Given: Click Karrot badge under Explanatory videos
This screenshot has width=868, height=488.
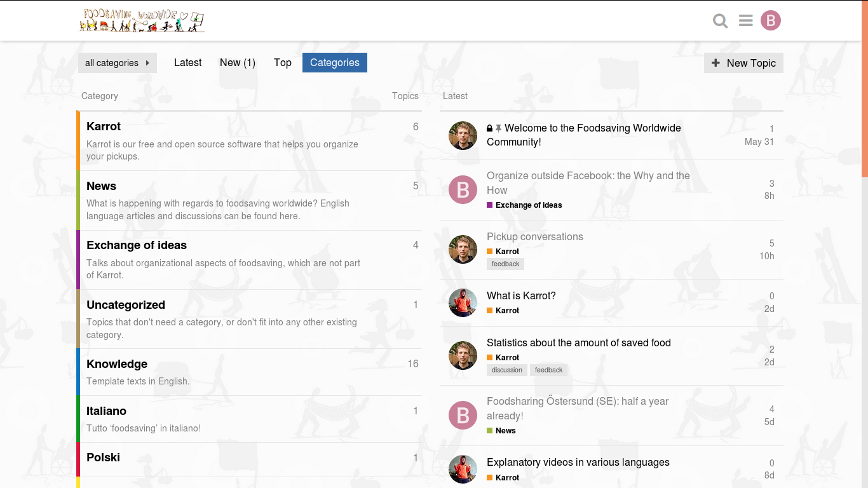Looking at the screenshot, I should (503, 478).
